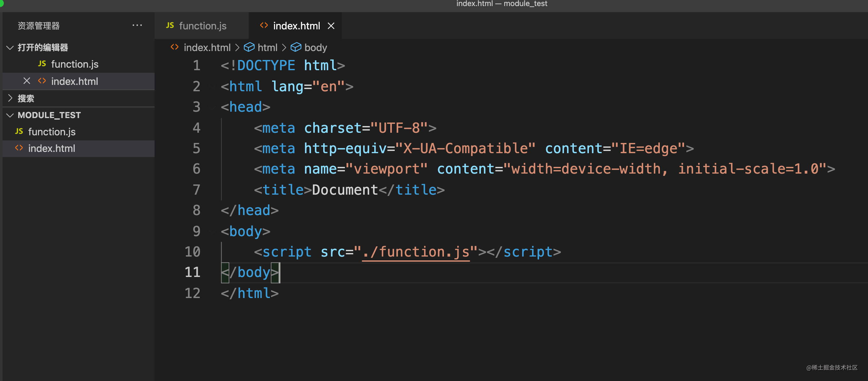Switch to the function.js tab

click(202, 26)
